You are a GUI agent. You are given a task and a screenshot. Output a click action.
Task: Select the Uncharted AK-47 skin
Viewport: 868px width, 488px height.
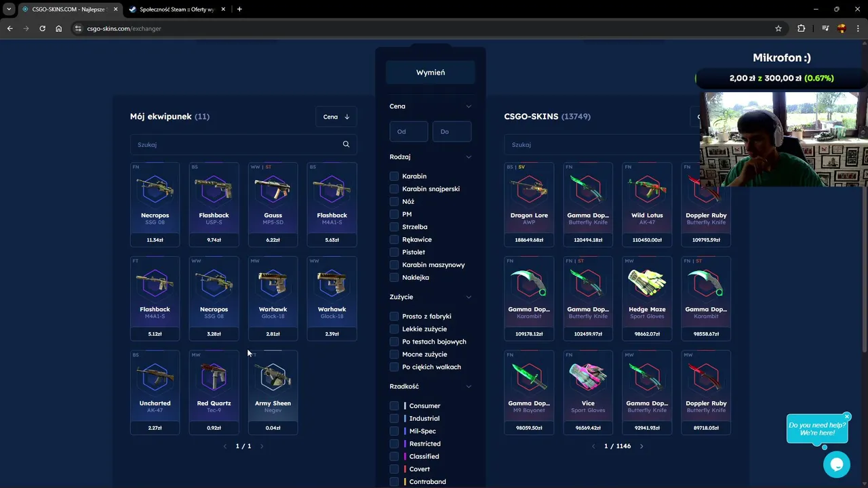(x=155, y=392)
